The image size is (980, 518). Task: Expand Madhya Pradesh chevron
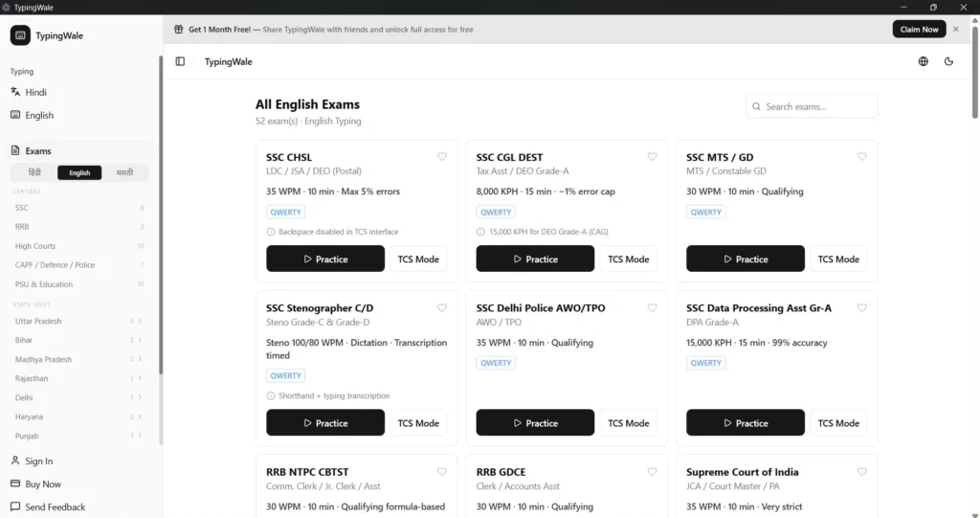(140, 359)
